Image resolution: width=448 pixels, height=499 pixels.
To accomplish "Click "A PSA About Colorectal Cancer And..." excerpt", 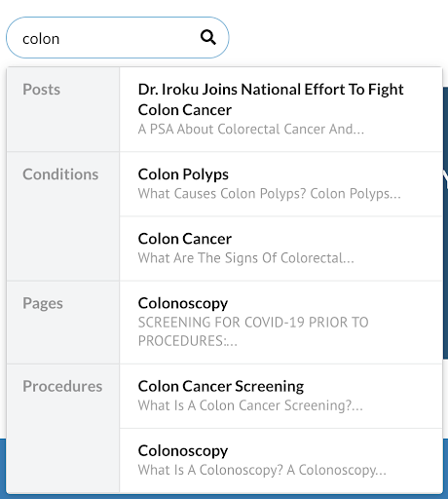I will [x=251, y=130].
